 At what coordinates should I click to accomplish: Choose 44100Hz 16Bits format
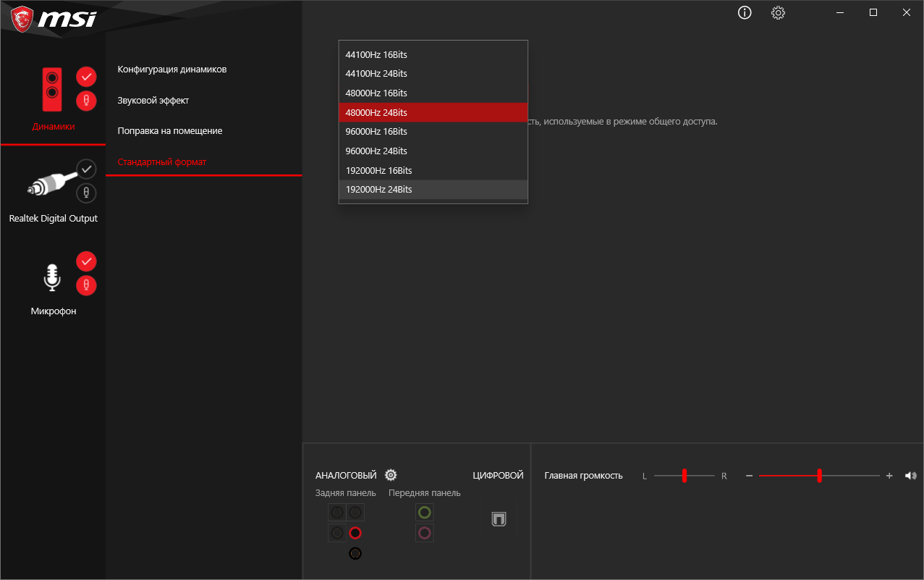(433, 54)
